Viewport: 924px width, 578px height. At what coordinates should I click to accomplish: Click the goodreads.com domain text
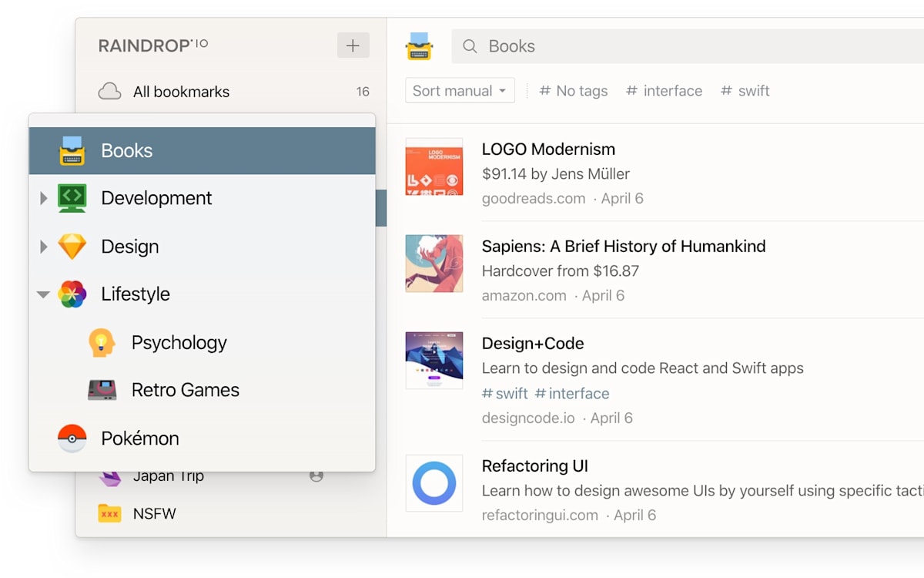[x=534, y=199]
